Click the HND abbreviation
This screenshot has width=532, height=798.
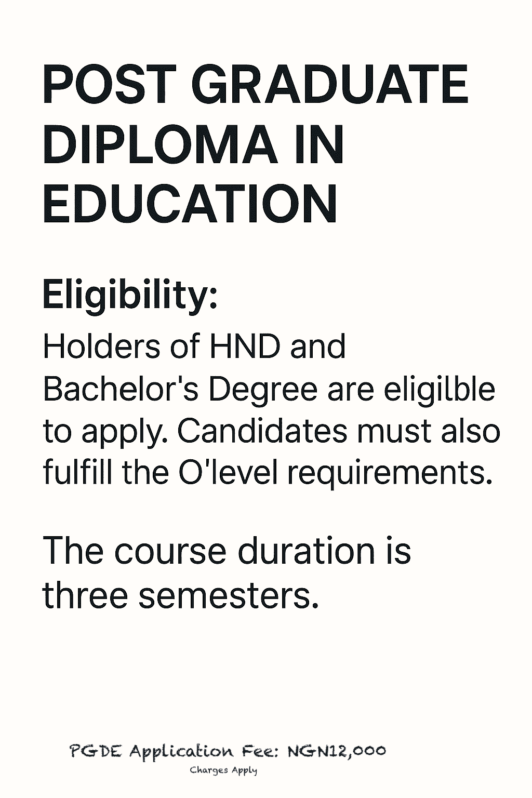pos(243,347)
